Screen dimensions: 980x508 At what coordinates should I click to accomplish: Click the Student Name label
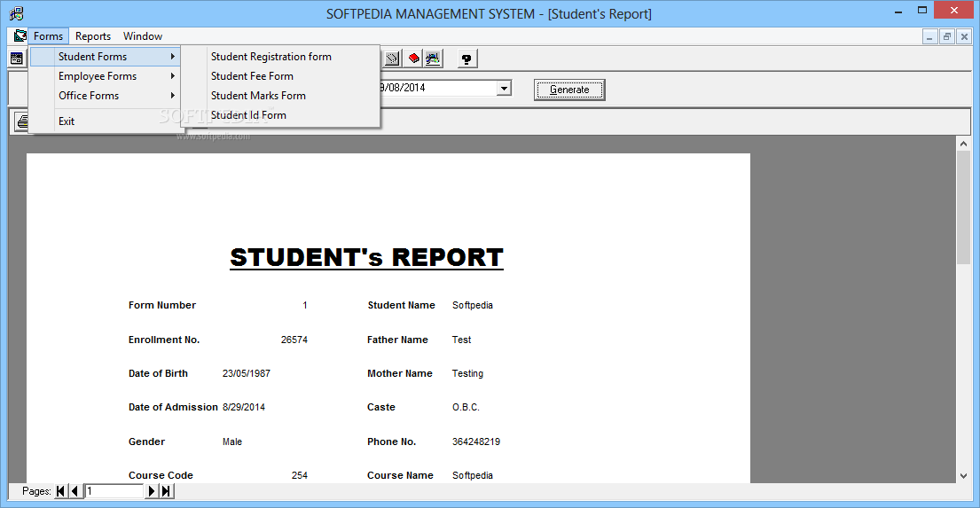pyautogui.click(x=401, y=305)
